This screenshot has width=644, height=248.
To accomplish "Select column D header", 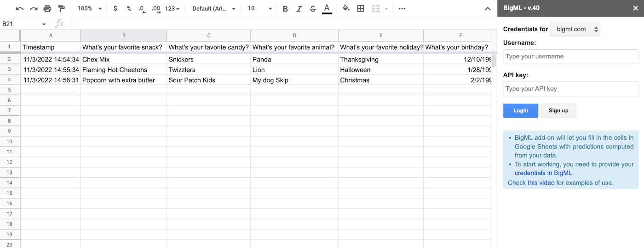I will pos(294,35).
